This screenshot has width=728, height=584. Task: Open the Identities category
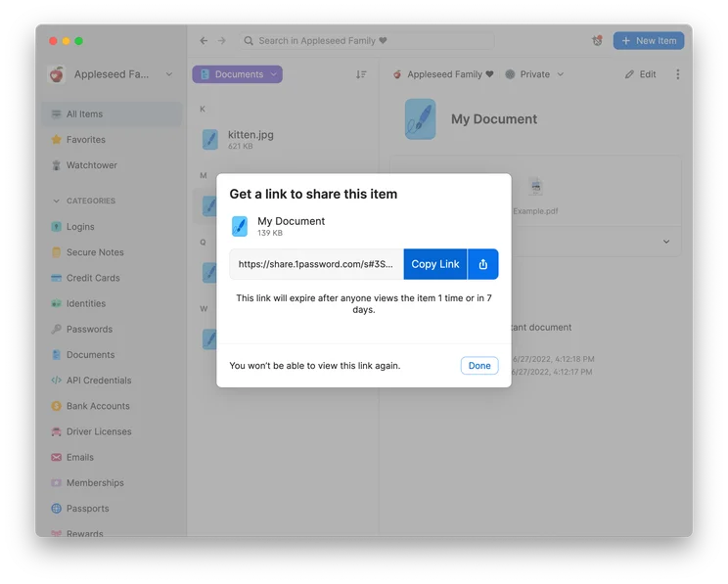pos(112,303)
